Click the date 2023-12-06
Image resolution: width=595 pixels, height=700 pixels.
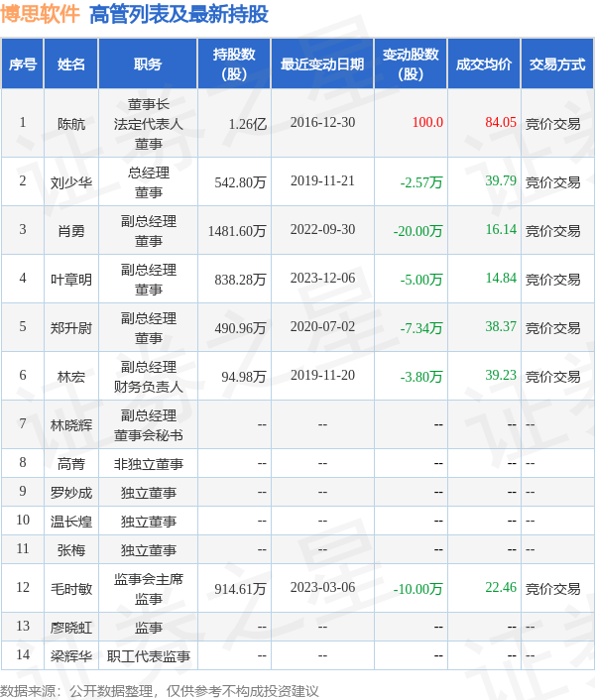point(322,279)
